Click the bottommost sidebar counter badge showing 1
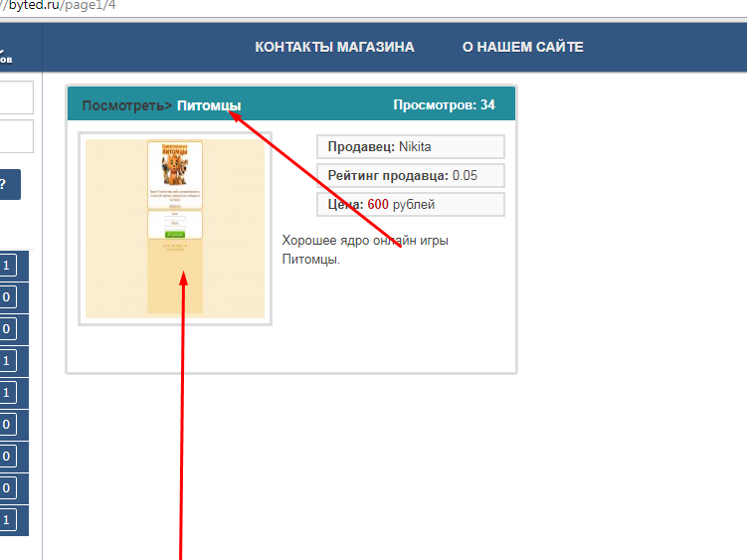747x560 pixels. pyautogui.click(x=7, y=520)
